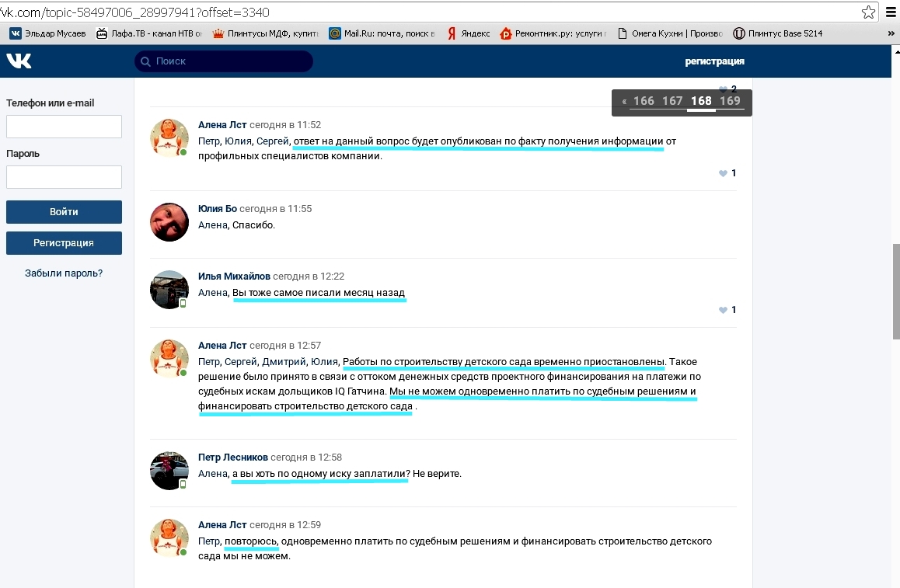900x588 pixels.
Task: Open the Плинтусы МДФ bookmark
Action: (265, 33)
